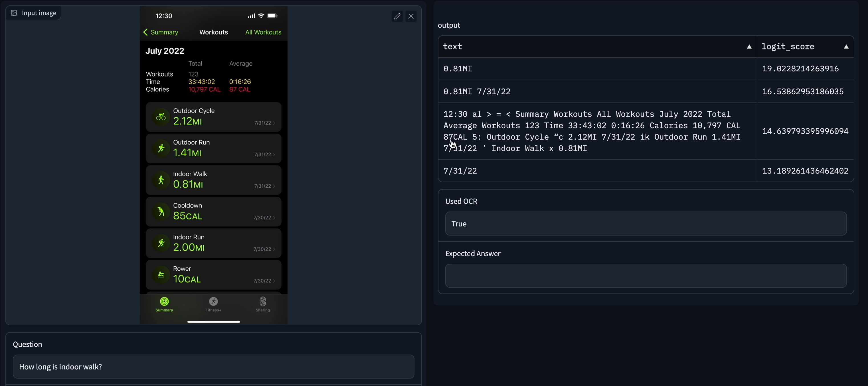Screen dimensions: 868x386
Task: Expand the Outdoor Cycle 7/31/22 chevron
Action: (x=274, y=123)
